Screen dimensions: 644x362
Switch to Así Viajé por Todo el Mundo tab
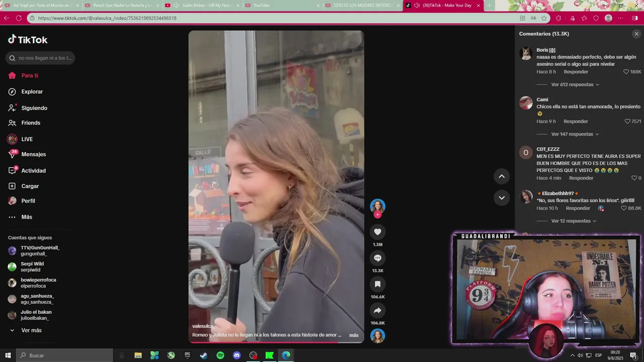(x=41, y=6)
